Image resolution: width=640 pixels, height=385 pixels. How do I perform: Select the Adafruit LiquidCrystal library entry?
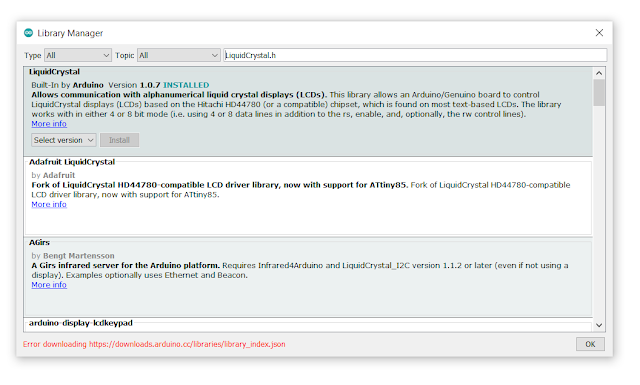308,197
